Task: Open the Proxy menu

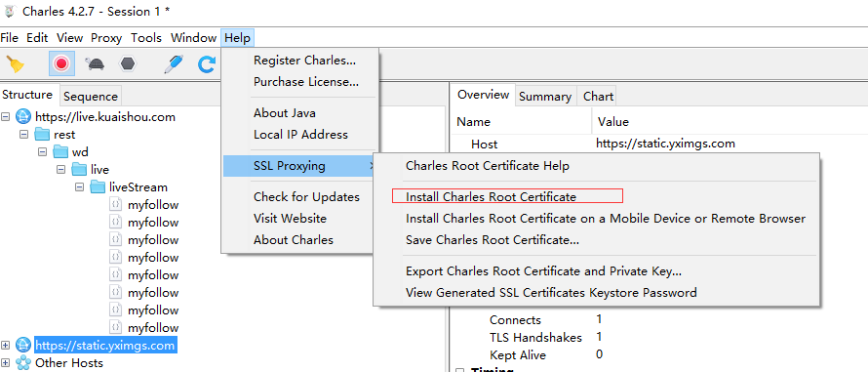Action: (x=106, y=38)
